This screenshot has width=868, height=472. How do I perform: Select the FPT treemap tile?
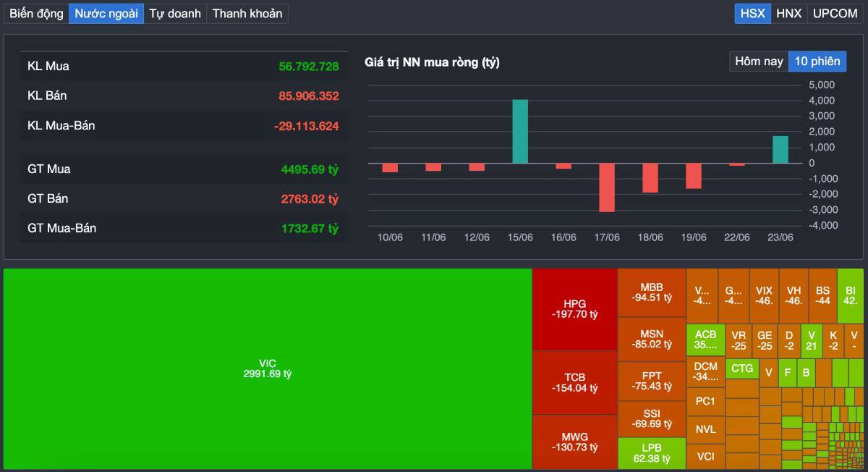[652, 381]
